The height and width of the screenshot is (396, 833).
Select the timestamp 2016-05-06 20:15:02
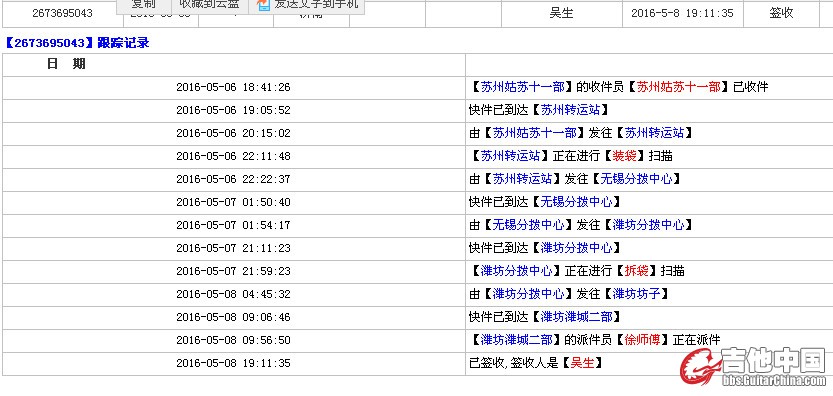click(233, 133)
